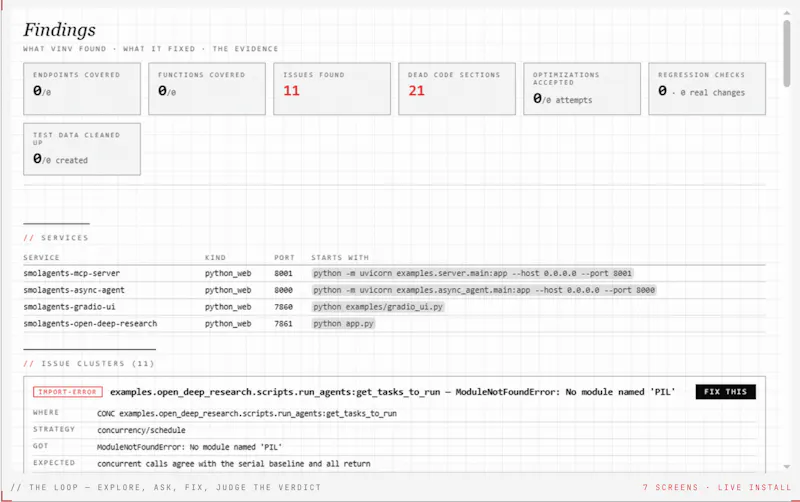Click the GOT value ModuleNotFoundError
Viewport: 800px width, 502px height.
(189, 447)
